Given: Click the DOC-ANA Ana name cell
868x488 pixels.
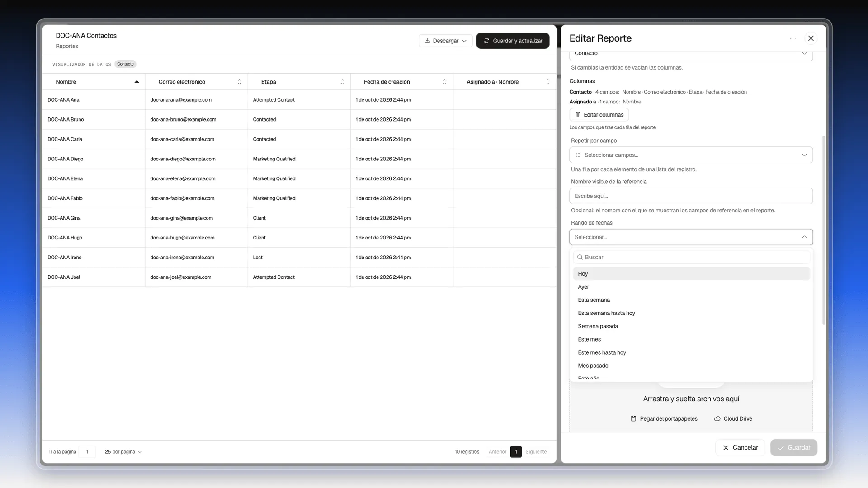Looking at the screenshot, I should click(x=94, y=100).
